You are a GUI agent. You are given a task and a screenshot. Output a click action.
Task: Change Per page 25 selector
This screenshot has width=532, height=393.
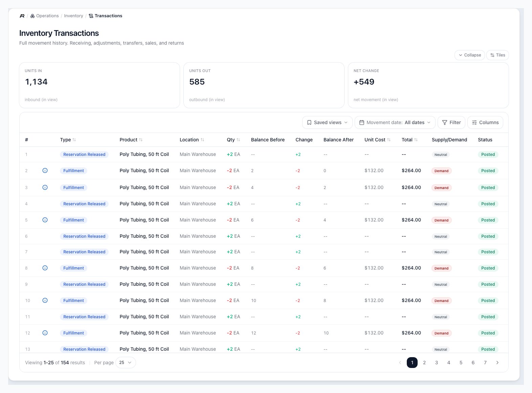126,363
